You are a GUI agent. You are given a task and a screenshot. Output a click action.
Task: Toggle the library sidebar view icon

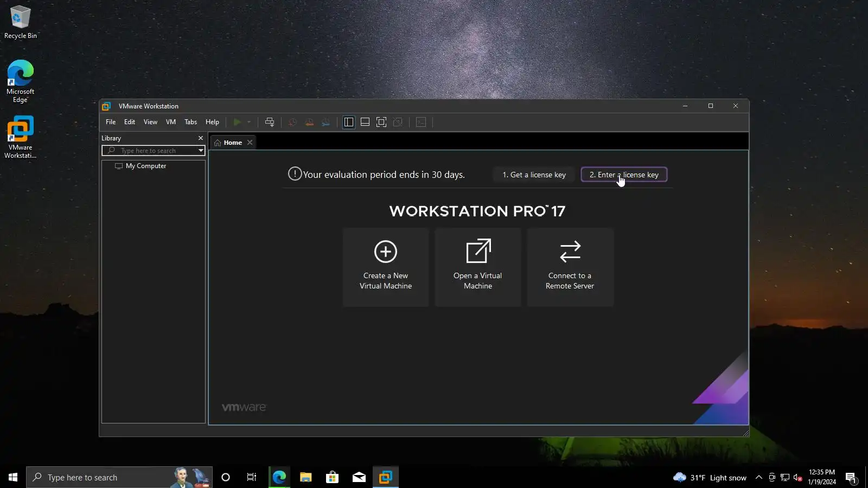pyautogui.click(x=349, y=122)
